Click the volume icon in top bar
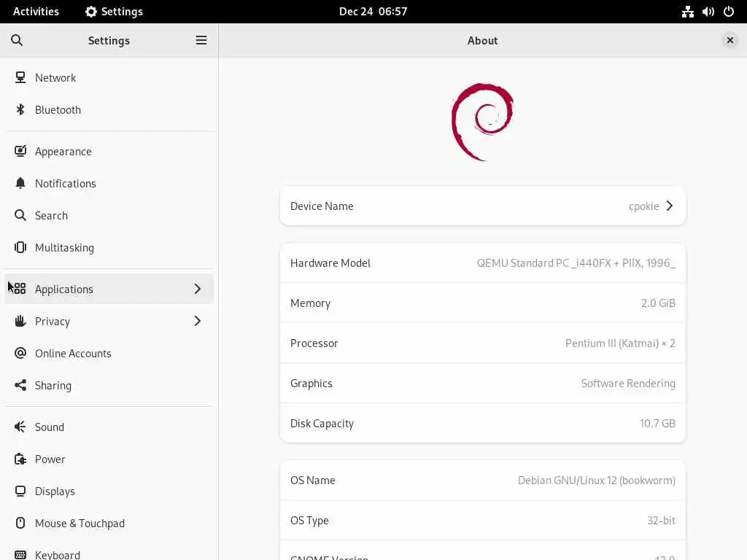The width and height of the screenshot is (747, 560). (708, 12)
